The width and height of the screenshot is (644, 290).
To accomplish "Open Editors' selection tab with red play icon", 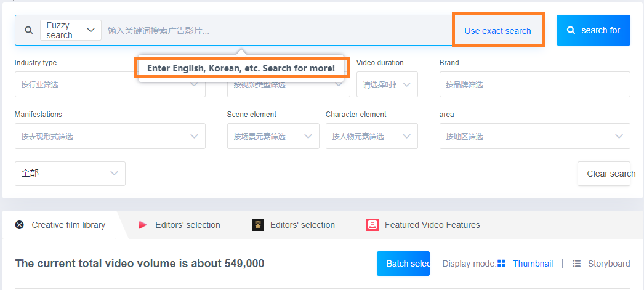I will (x=180, y=225).
